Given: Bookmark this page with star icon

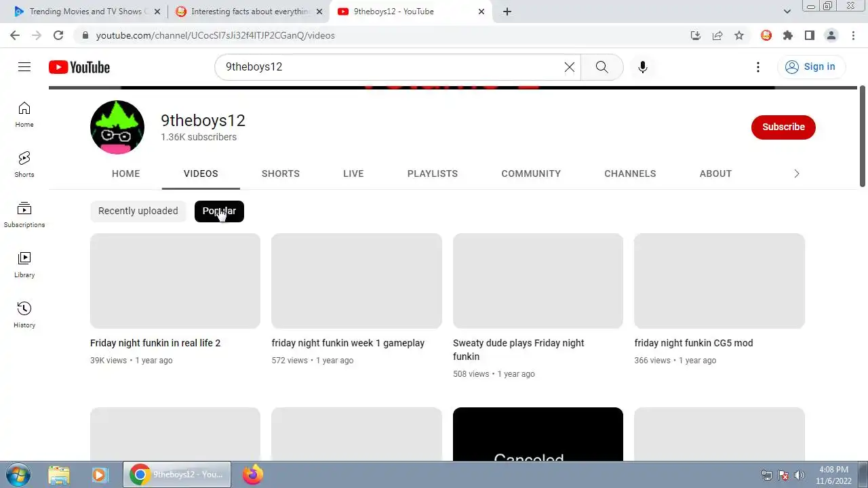Looking at the screenshot, I should point(739,35).
